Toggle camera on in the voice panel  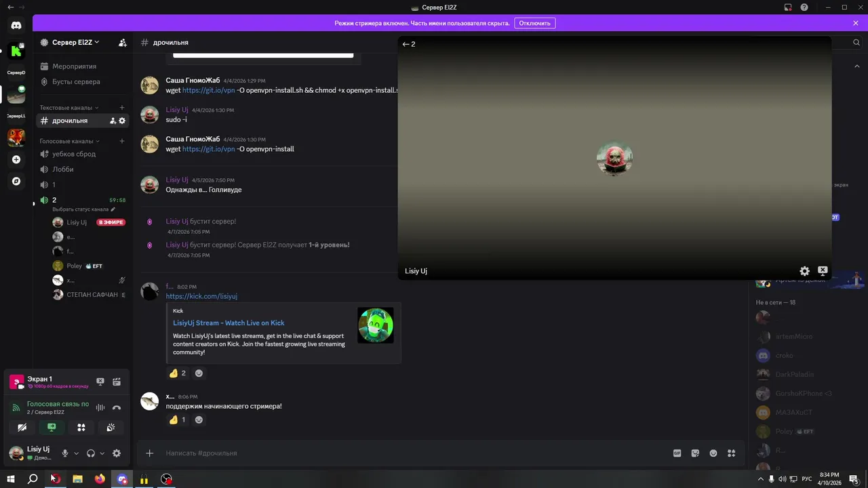coord(22,427)
